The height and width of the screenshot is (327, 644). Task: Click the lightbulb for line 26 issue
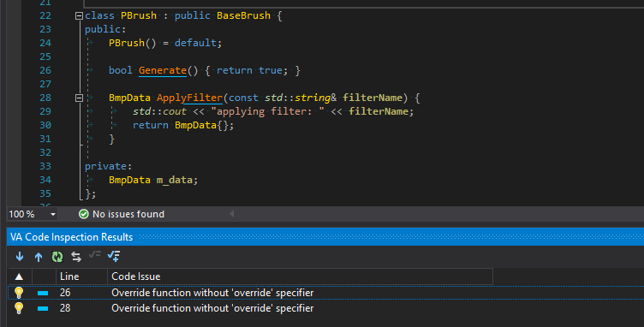19,293
